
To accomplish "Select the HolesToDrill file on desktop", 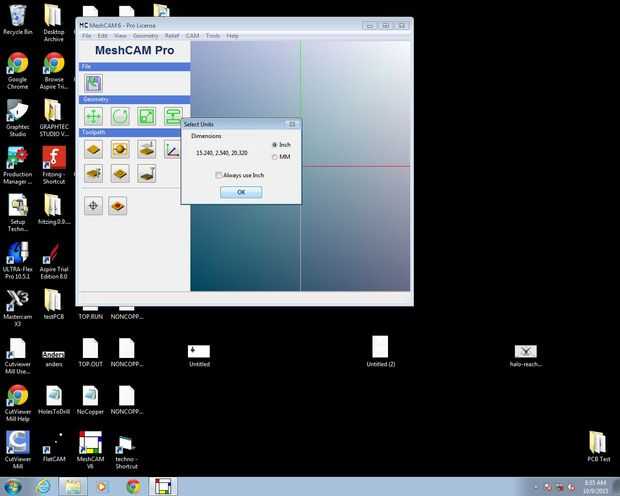I will pyautogui.click(x=54, y=400).
